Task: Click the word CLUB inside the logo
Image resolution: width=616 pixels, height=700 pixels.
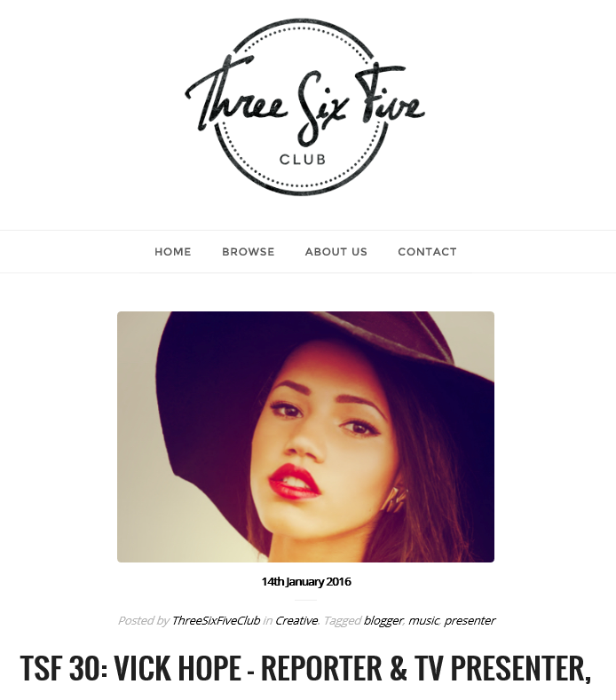Action: pos(303,160)
